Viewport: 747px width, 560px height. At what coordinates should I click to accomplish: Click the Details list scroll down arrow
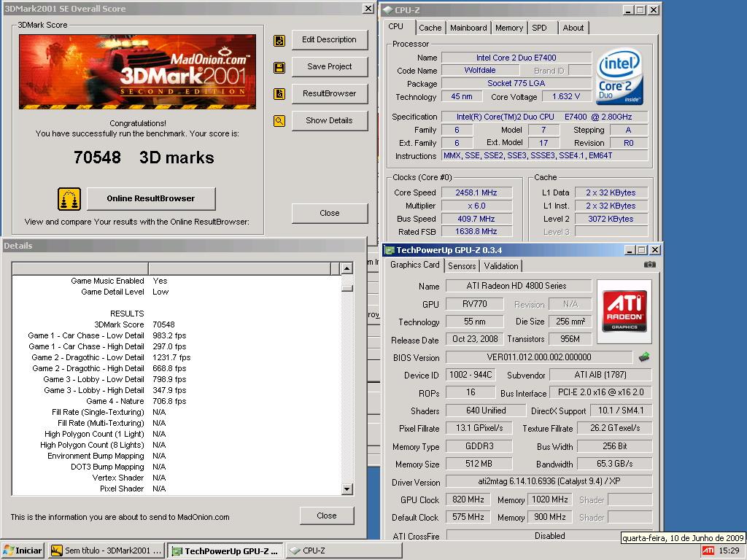coord(347,489)
